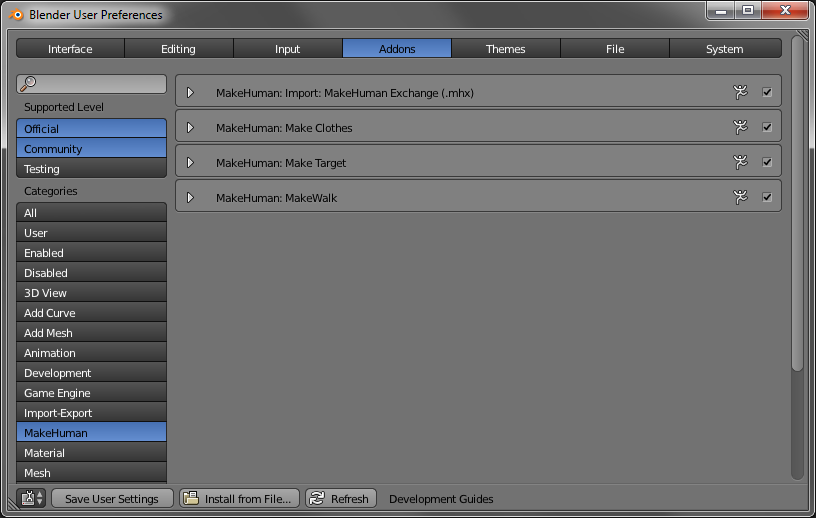Click the magnifier icon in the search box
This screenshot has height=518, width=816.
(x=28, y=83)
